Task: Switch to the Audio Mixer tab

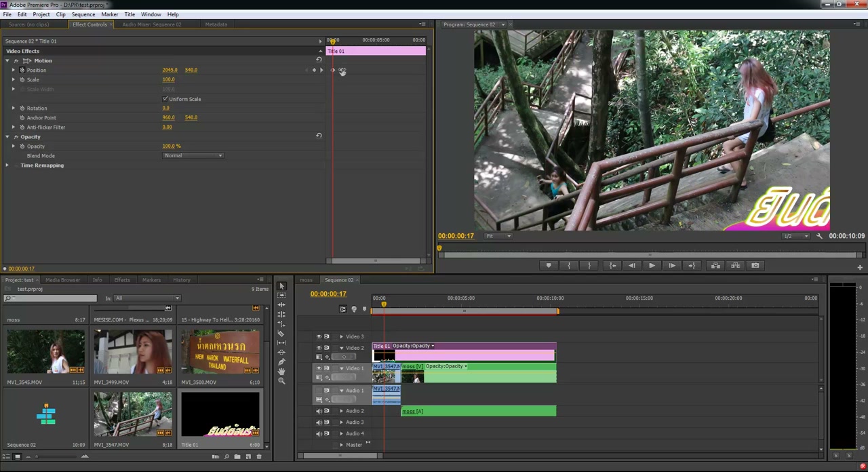Action: pos(152,24)
